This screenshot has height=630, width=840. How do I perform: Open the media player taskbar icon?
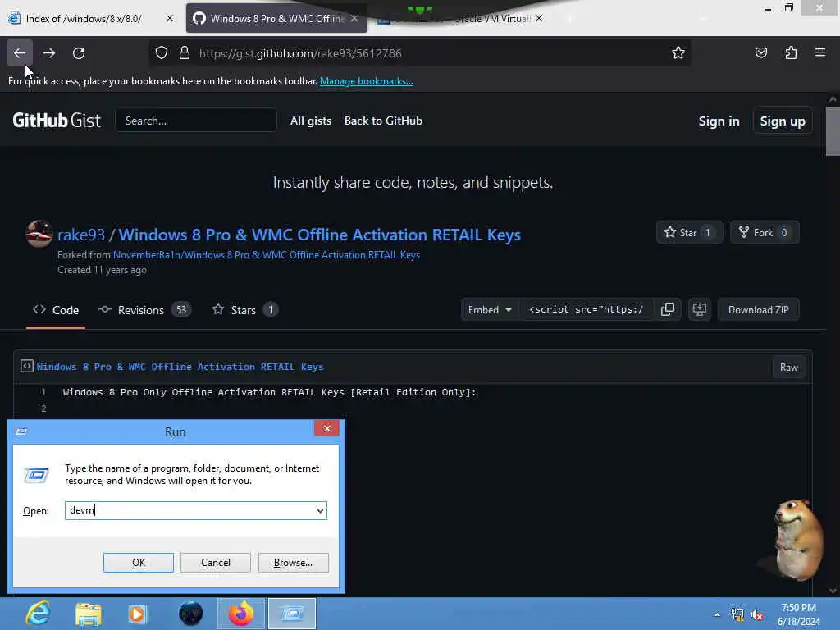(x=138, y=614)
